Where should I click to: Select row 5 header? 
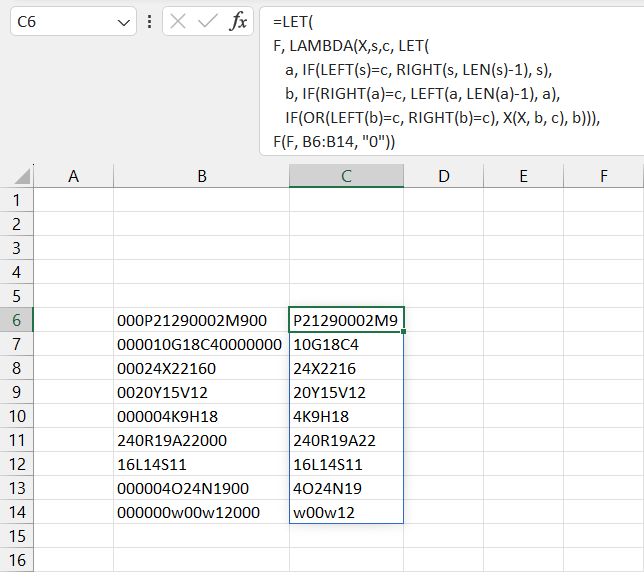click(x=16, y=296)
